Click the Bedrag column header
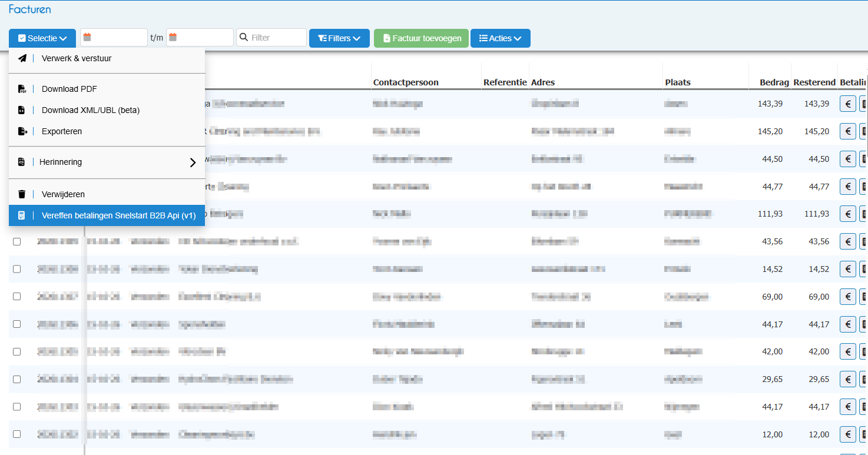868x455 pixels. tap(774, 82)
